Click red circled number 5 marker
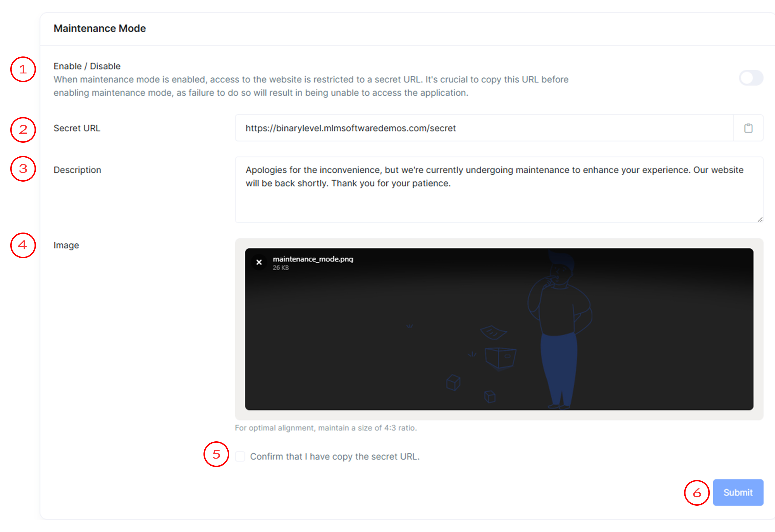The height and width of the screenshot is (532, 775). click(x=216, y=454)
